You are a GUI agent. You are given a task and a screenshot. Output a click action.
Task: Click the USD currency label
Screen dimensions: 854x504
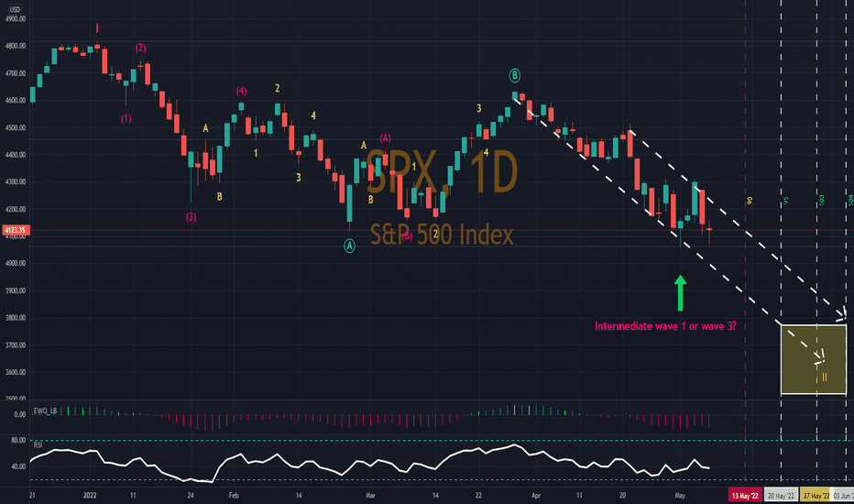click(15, 9)
